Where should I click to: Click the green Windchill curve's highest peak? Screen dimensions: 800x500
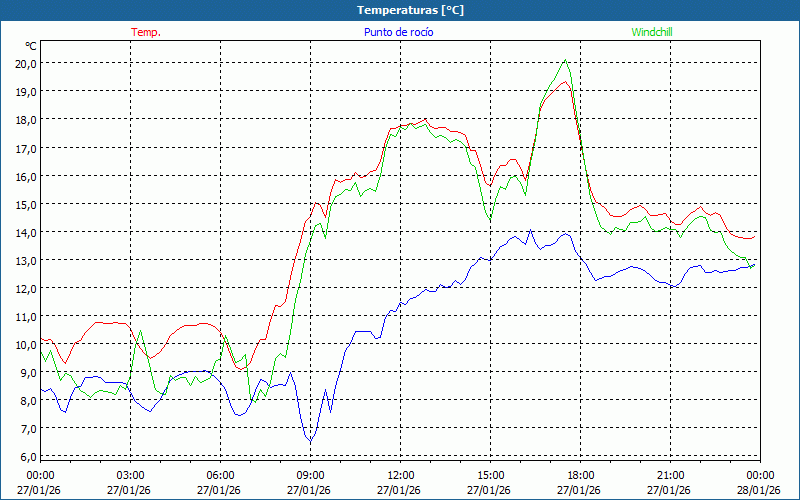coord(566,60)
